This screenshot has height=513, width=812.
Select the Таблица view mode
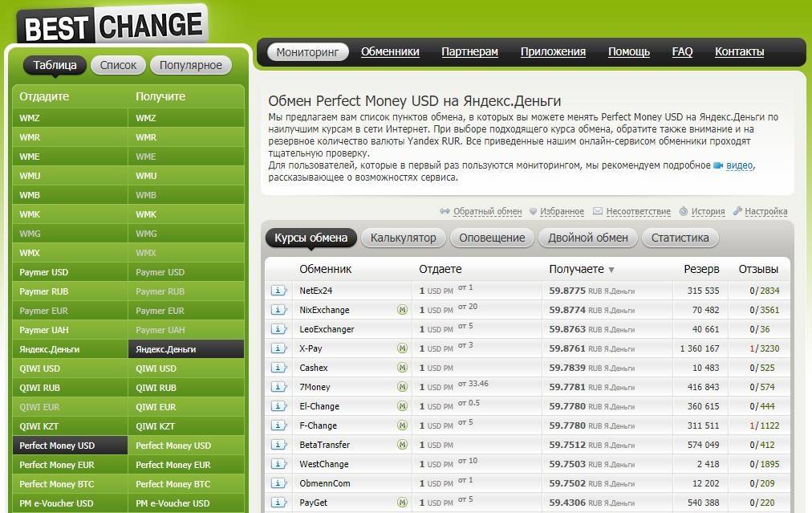coord(55,65)
